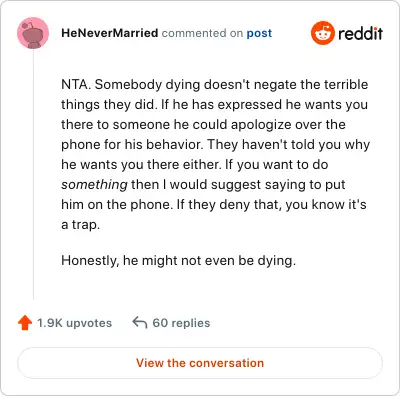400x396 pixels.
Task: Click the line starting "things they did"
Action: click(x=214, y=105)
